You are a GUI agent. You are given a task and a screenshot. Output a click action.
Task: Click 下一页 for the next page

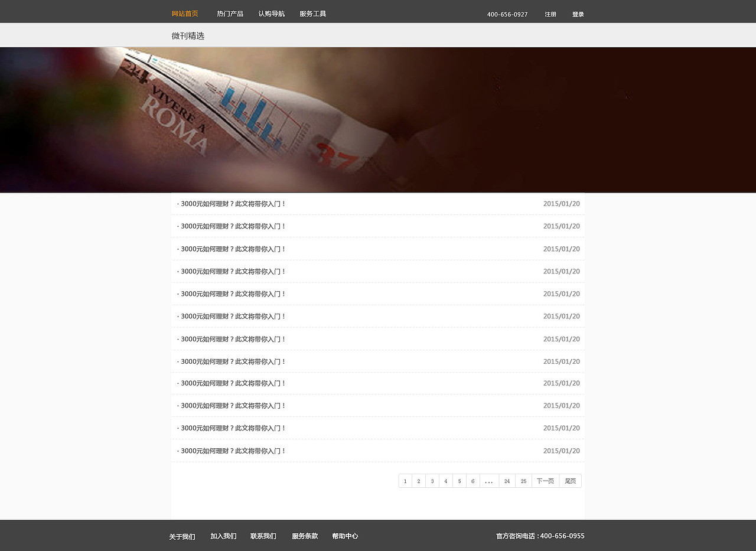tap(545, 481)
